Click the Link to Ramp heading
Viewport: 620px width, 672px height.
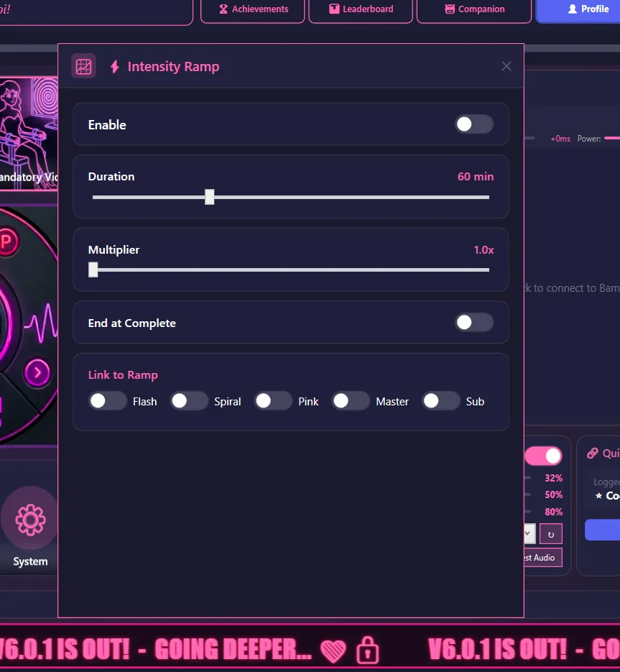(x=123, y=375)
